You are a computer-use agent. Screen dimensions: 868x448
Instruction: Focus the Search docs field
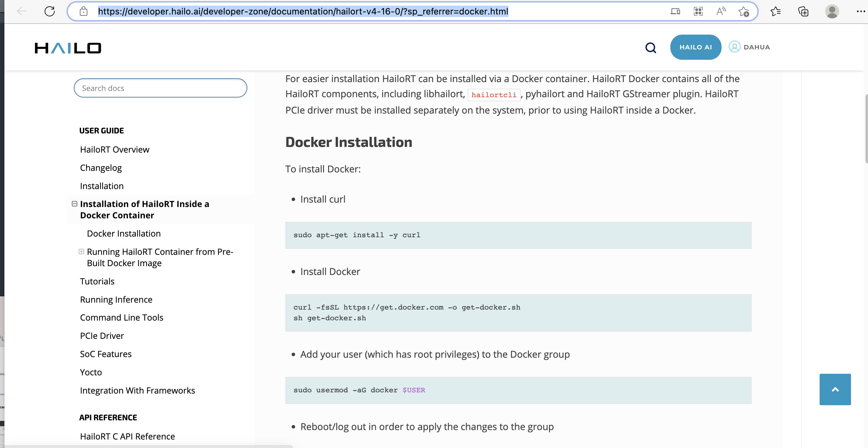pos(160,88)
